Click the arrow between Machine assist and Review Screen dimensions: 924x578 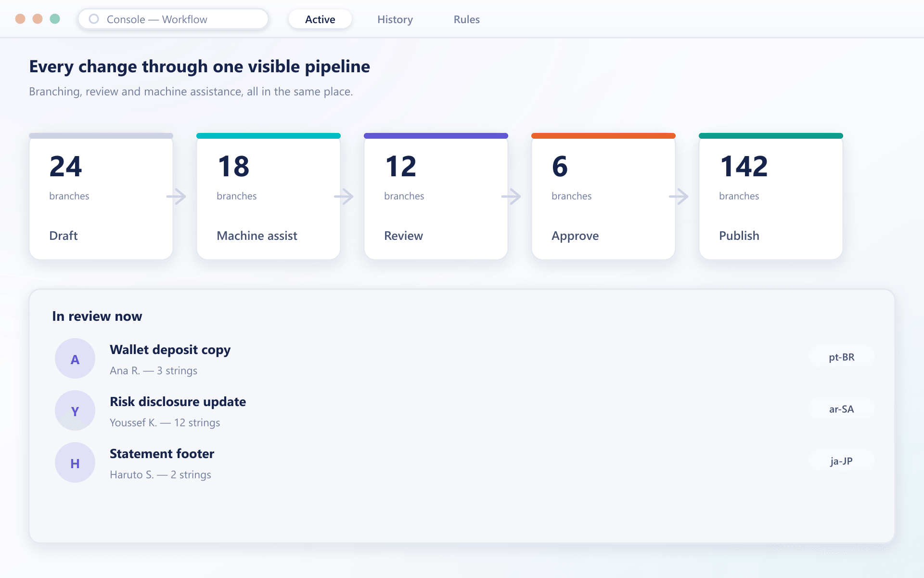(344, 196)
